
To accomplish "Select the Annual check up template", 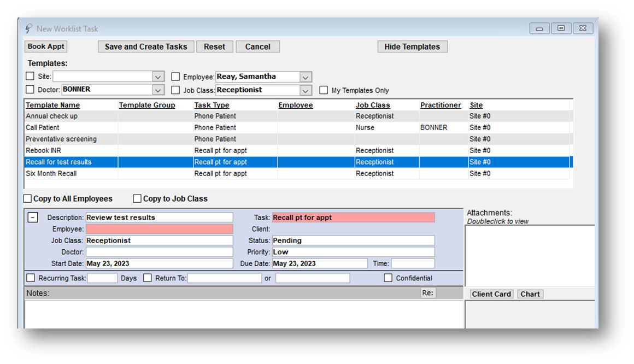I will click(x=297, y=116).
